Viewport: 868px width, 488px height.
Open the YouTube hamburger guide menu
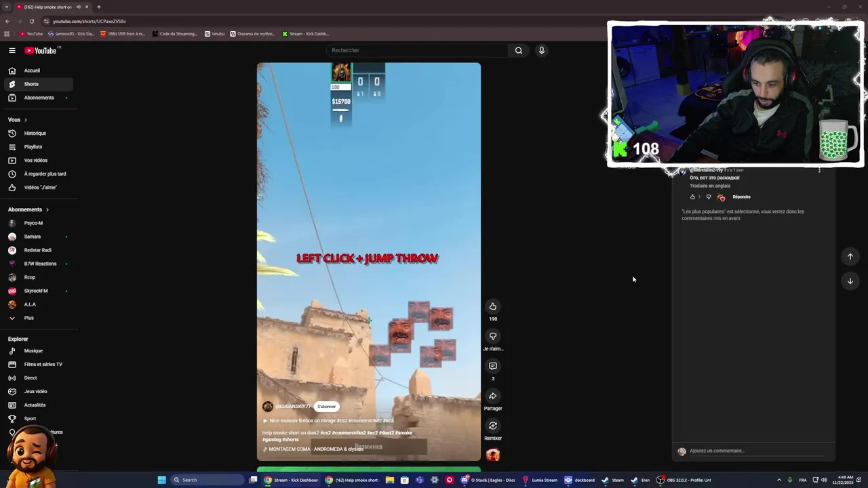pos(12,50)
